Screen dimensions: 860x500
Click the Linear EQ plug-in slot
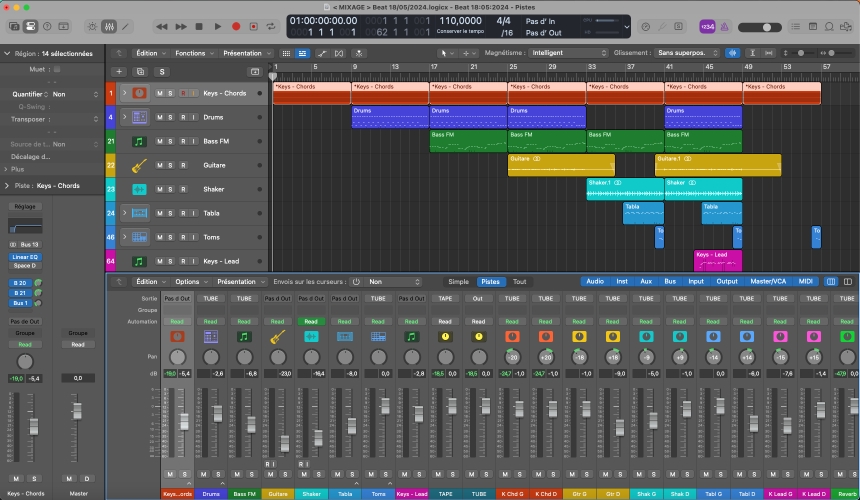click(x=25, y=257)
